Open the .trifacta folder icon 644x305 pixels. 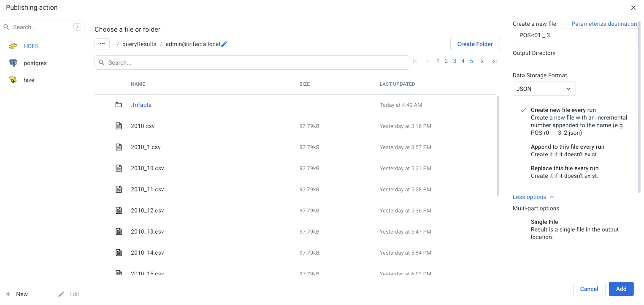(119, 105)
